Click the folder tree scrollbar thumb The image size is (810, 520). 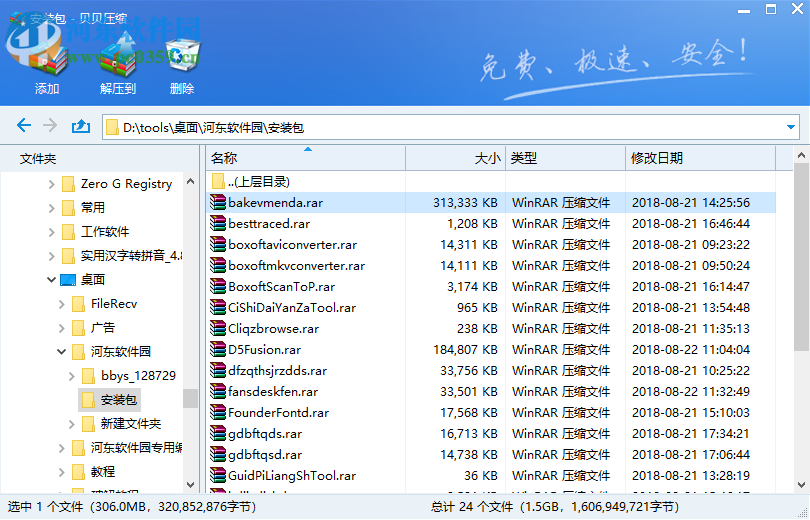point(190,399)
